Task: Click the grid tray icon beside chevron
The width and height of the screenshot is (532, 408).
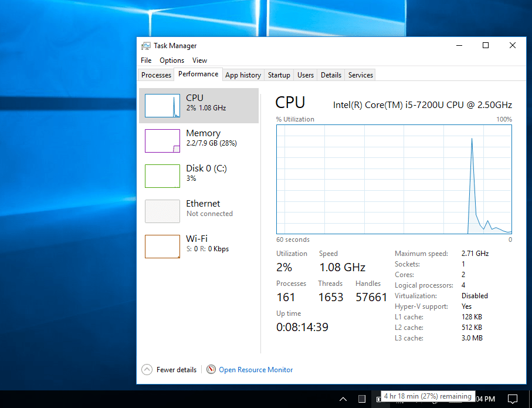Action: [x=362, y=399]
